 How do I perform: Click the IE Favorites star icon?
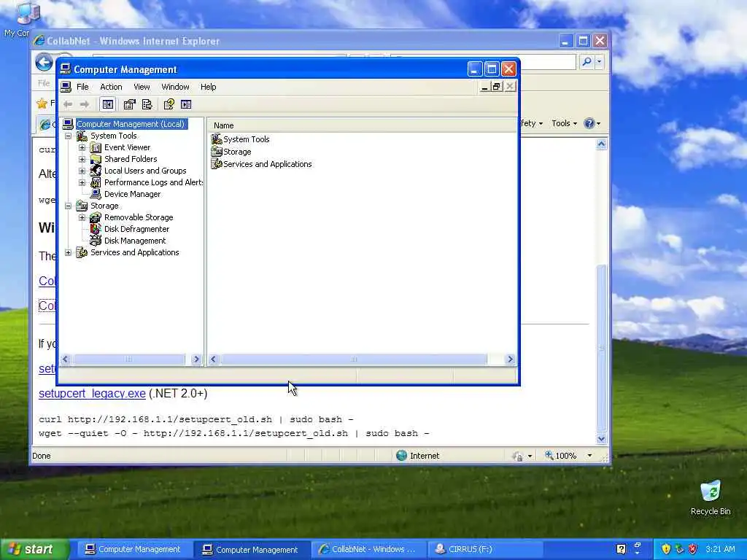(x=42, y=103)
